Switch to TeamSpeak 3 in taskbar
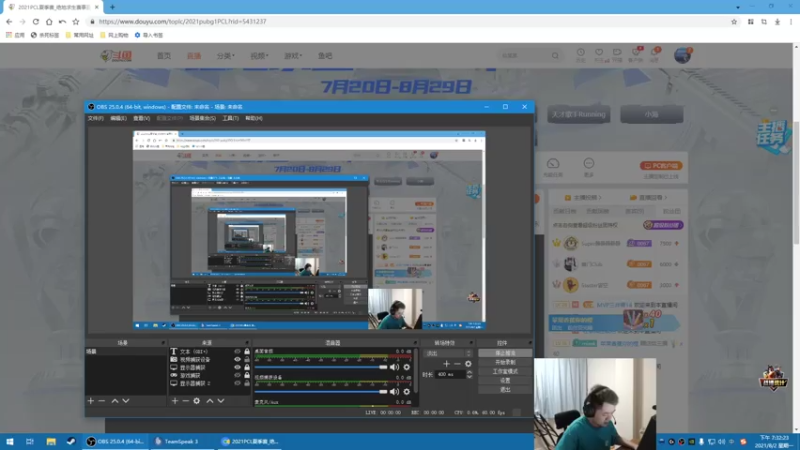 [x=181, y=441]
